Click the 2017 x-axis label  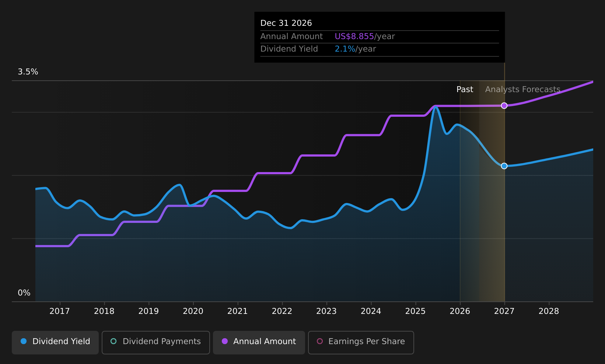(x=60, y=311)
